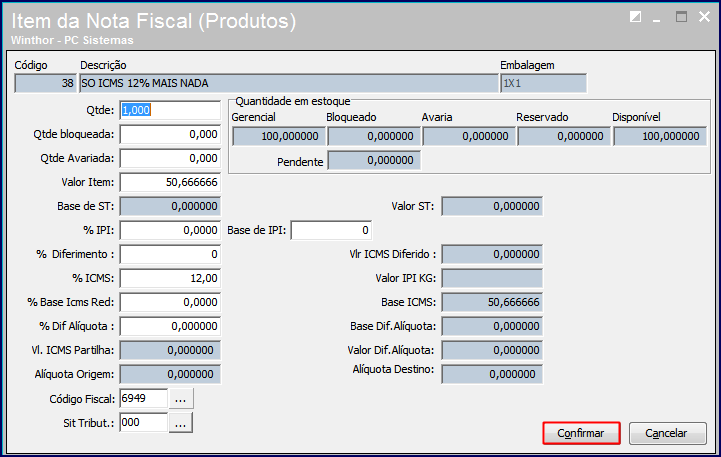Click the Cancelar button
This screenshot has height=457, width=721.
coord(667,433)
